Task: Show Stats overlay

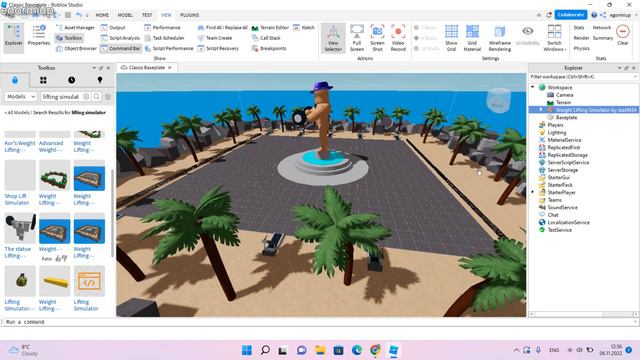Action: click(x=579, y=27)
